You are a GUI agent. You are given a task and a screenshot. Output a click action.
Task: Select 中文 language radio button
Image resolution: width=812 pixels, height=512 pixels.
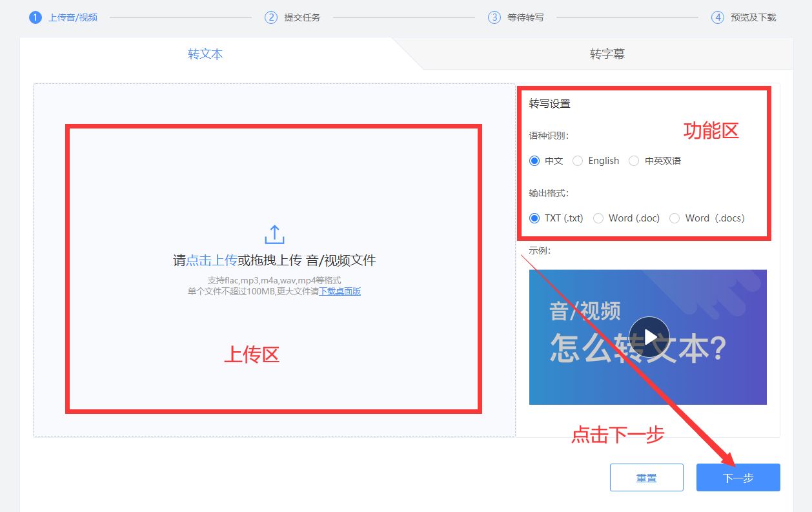coord(534,161)
